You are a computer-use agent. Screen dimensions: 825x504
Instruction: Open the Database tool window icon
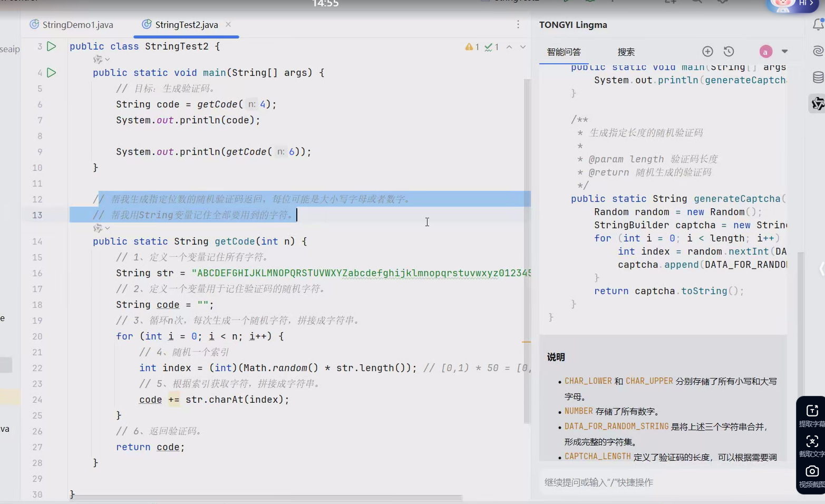point(818,77)
